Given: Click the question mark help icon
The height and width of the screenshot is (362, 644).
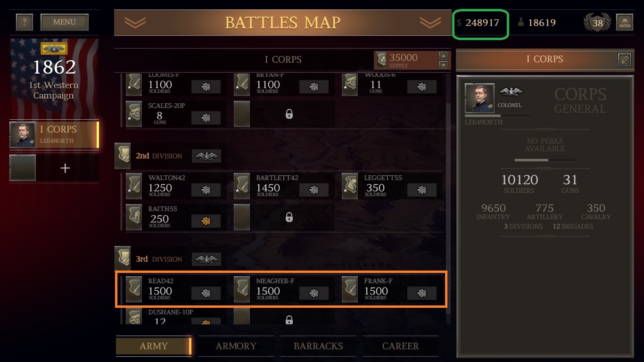Looking at the screenshot, I should point(25,22).
